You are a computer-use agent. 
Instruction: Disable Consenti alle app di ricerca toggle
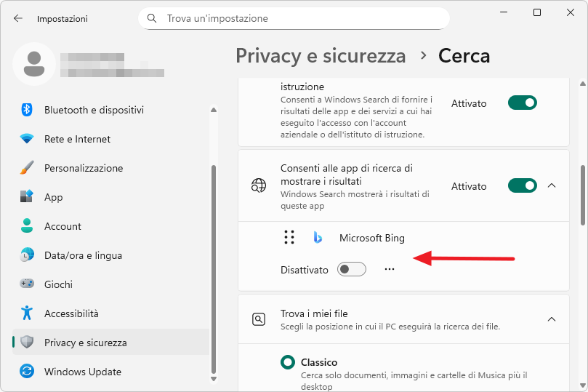(x=523, y=185)
